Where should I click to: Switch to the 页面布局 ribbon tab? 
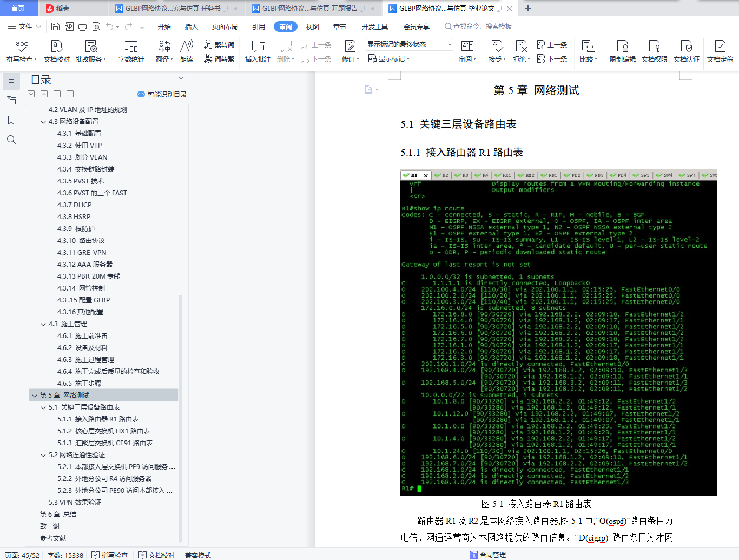pos(225,27)
